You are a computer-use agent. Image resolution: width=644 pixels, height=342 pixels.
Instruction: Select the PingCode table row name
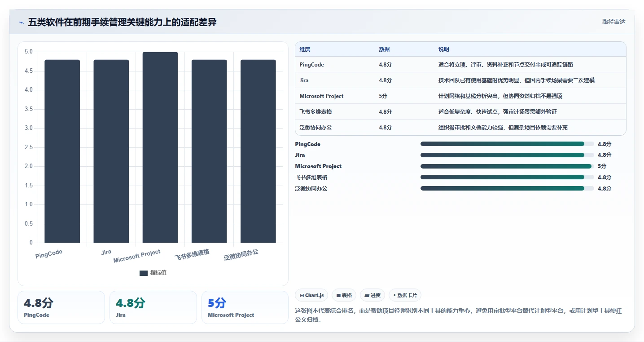point(311,65)
